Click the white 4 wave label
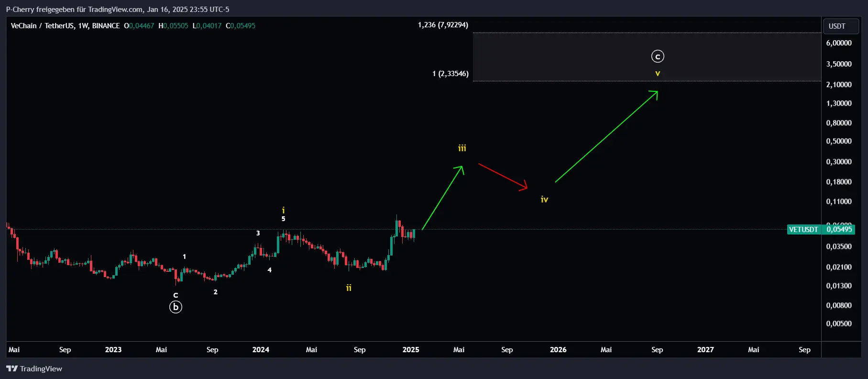868x379 pixels. point(269,270)
